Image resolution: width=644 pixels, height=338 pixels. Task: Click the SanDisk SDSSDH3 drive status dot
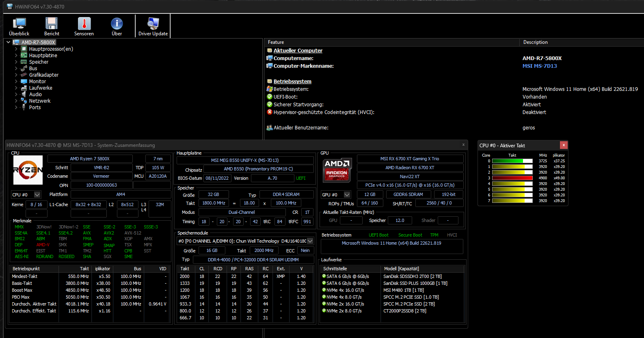tap(324, 276)
